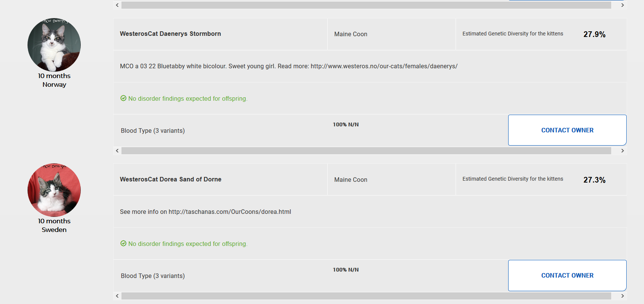This screenshot has width=644, height=304.
Task: Click the horizontal scrollbar track below Daenerys card
Action: pos(366,151)
